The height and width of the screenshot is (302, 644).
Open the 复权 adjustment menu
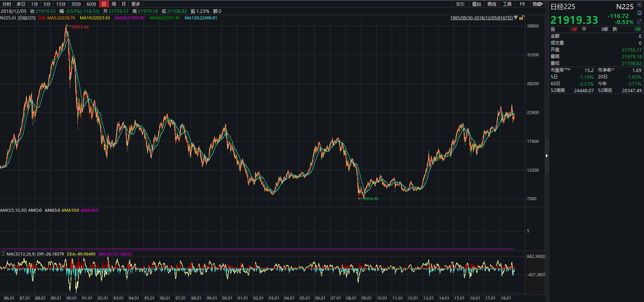(460, 4)
